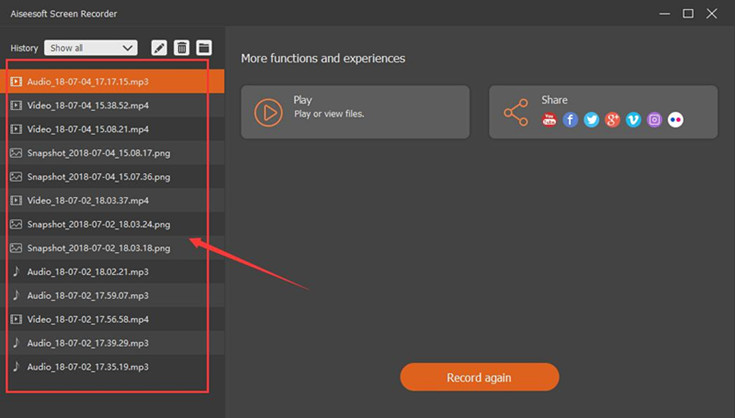Click music note icon beside Audio_18-07-02_17.35.19.mp3
Viewport: 735px width, 418px height.
16,367
